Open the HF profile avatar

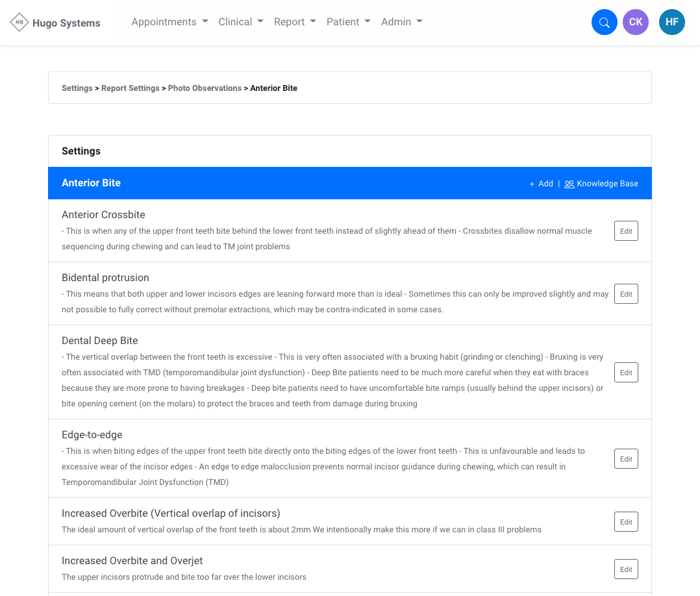coord(671,22)
